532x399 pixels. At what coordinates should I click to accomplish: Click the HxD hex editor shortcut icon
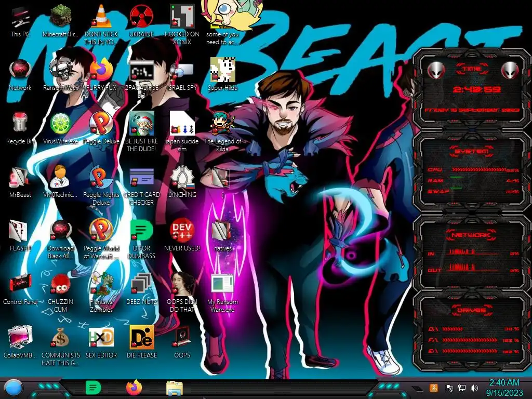coord(101,343)
